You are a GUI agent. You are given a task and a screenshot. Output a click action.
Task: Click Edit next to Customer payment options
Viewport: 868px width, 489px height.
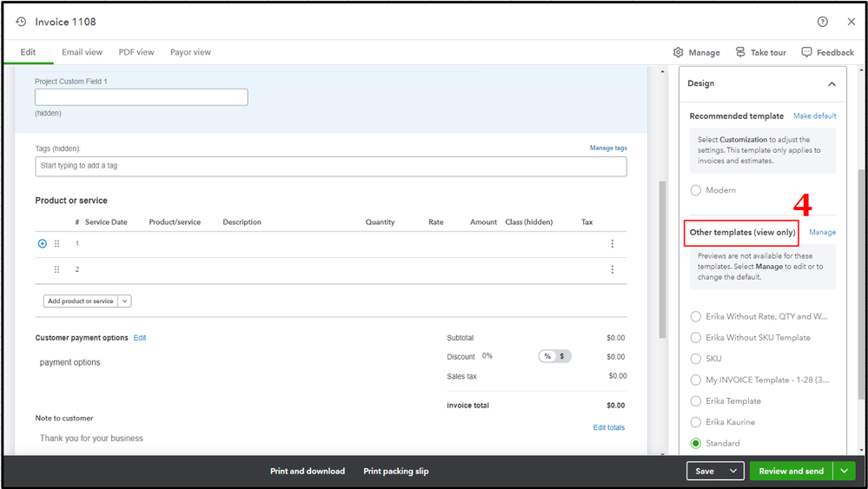pos(140,337)
